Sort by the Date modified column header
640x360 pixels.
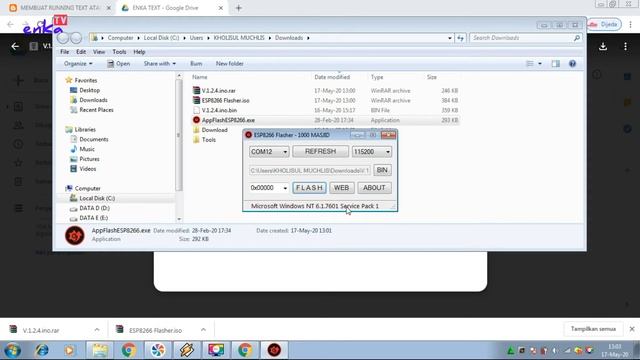coord(332,77)
